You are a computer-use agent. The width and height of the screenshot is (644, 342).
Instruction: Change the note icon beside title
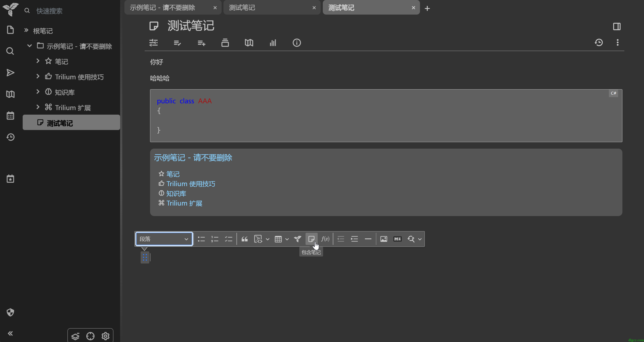(154, 26)
